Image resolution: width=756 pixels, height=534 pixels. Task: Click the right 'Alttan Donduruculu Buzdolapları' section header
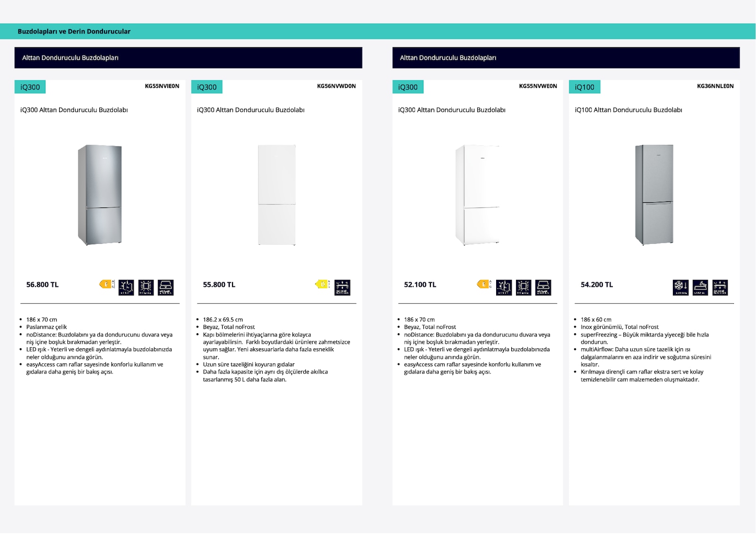click(566, 58)
